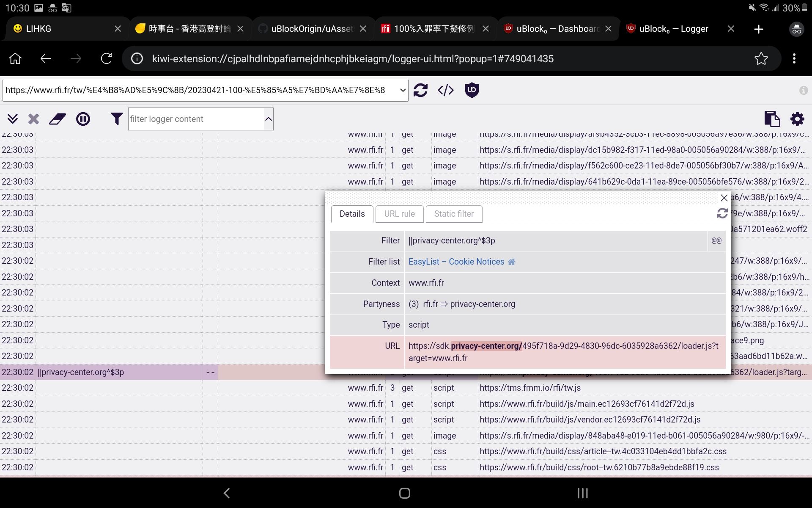Image resolution: width=812 pixels, height=508 pixels.
Task: Toggle vertical expansion of log entries
Action: (13, 119)
